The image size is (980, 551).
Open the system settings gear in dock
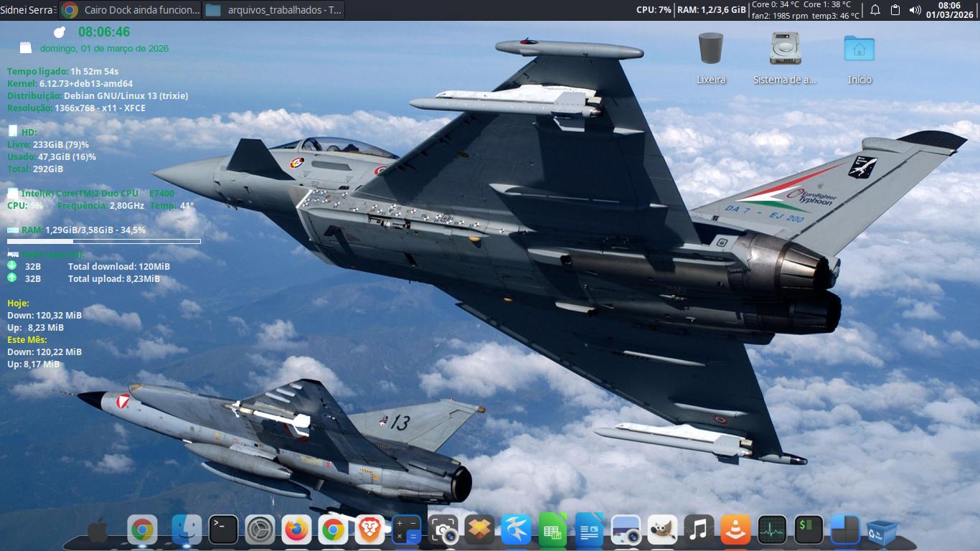click(260, 530)
